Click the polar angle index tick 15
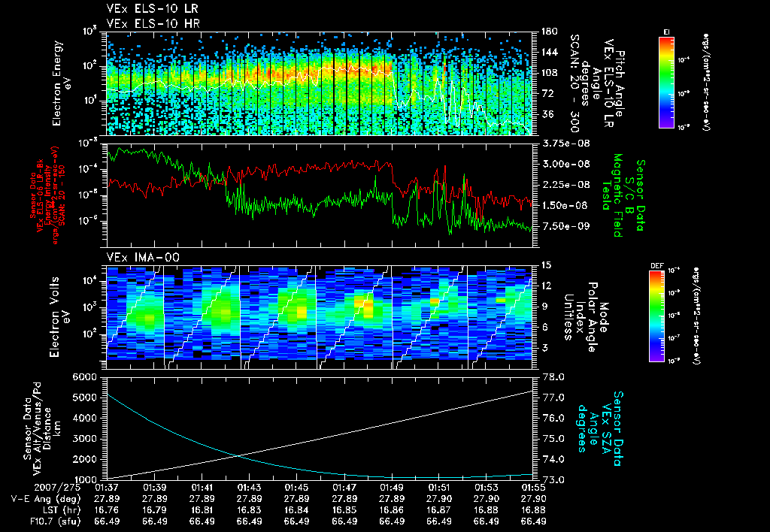The width and height of the screenshot is (770, 532). click(545, 265)
